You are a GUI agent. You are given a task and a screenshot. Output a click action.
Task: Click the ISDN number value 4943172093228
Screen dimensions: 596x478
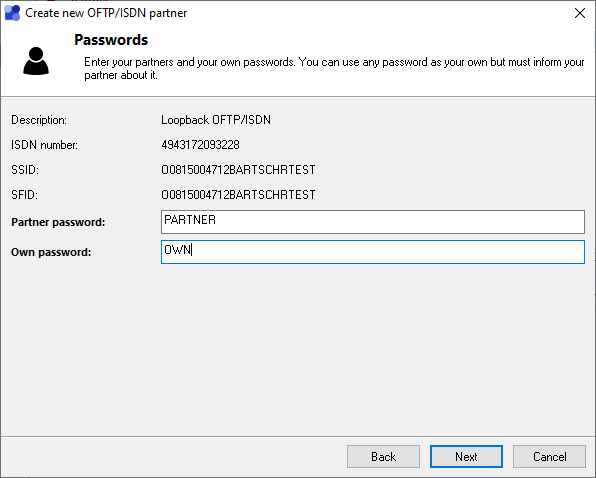[x=200, y=145]
